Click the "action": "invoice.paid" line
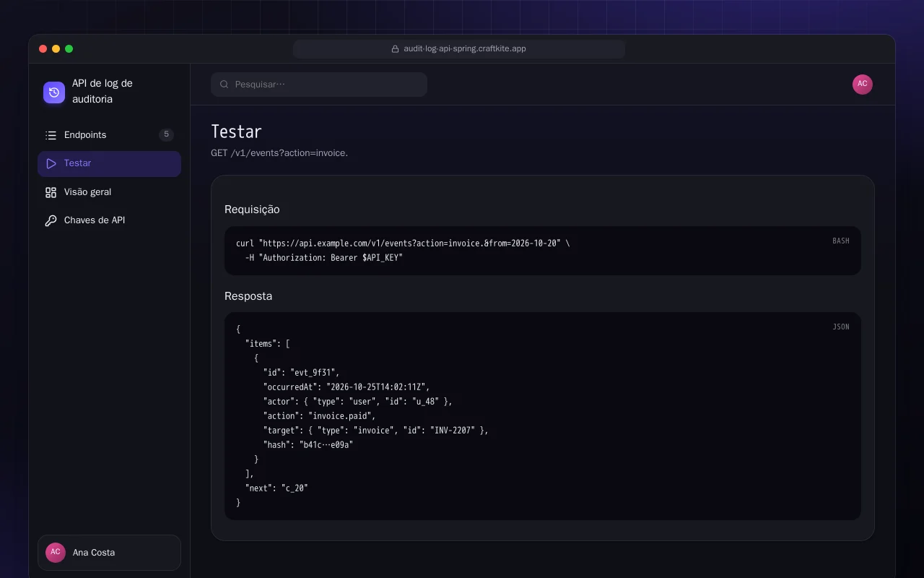 click(x=319, y=416)
